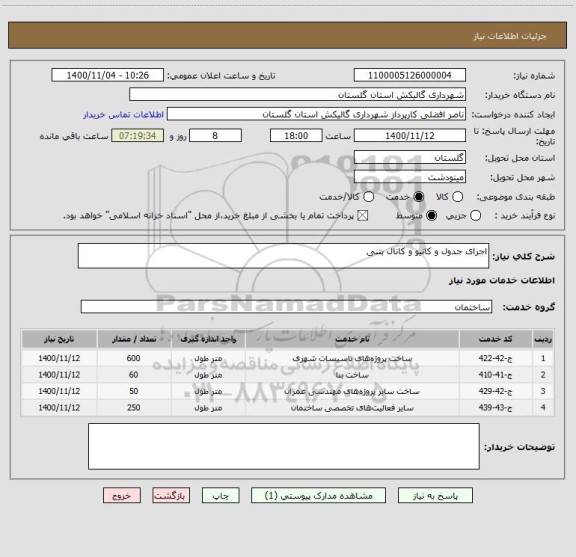The image size is (576, 557).
Task: Click the واحد اندازه گیری column header
Action: pyautogui.click(x=208, y=339)
